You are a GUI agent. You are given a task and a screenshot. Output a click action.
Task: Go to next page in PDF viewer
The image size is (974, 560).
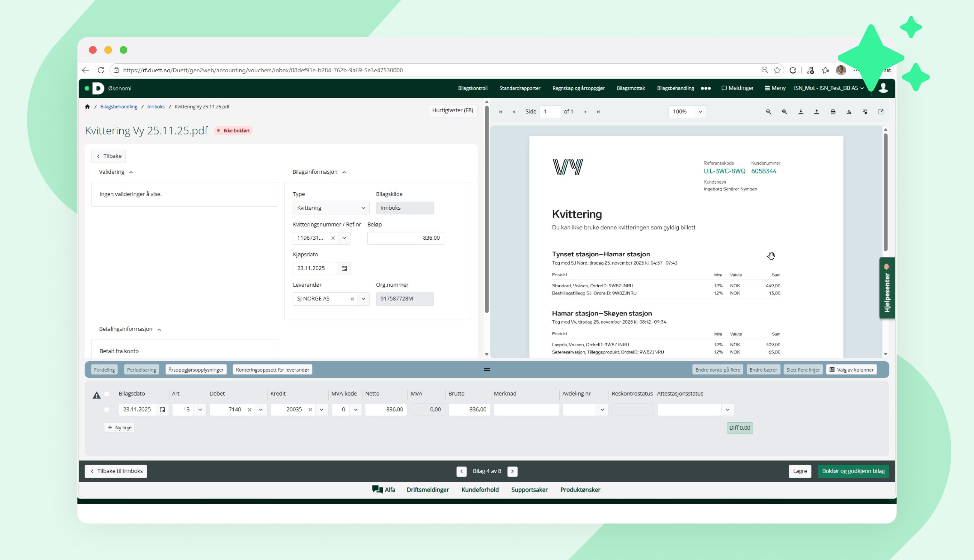[585, 112]
